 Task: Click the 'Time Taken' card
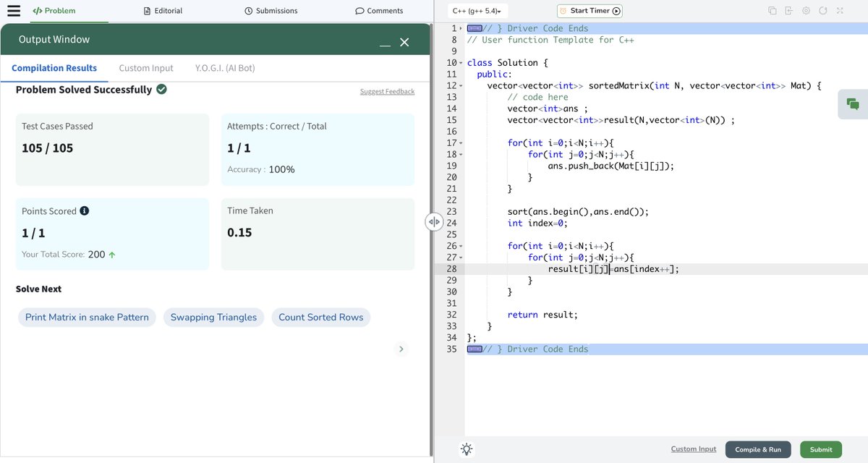tap(318, 234)
